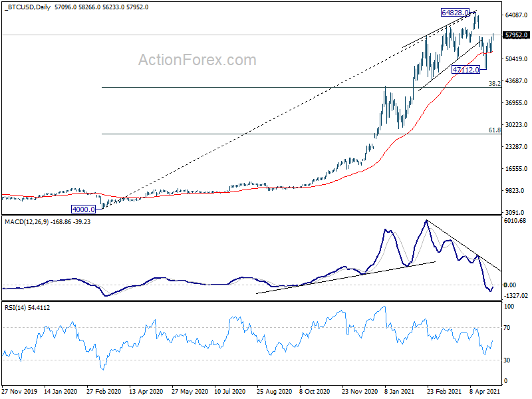Viewport: 532px width, 399px height.
Task: Click the 8 Apr 2021 date label
Action: (x=485, y=392)
